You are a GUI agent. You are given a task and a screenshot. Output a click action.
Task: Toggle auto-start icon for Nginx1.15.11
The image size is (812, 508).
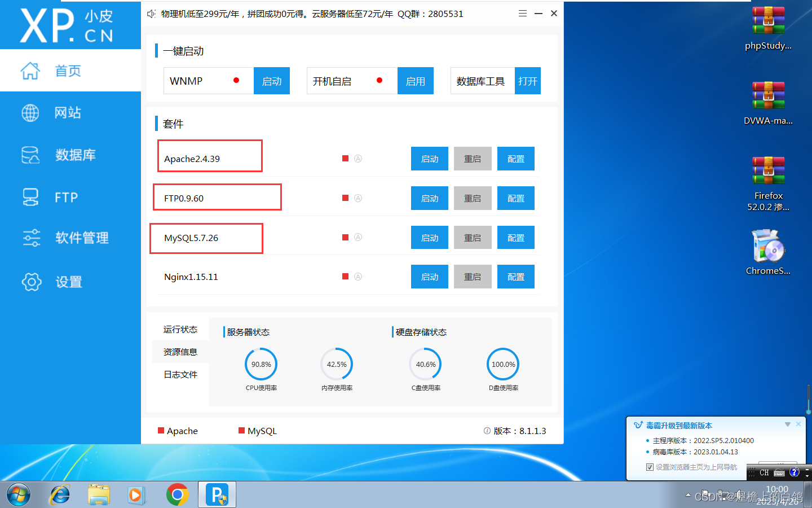(x=358, y=277)
